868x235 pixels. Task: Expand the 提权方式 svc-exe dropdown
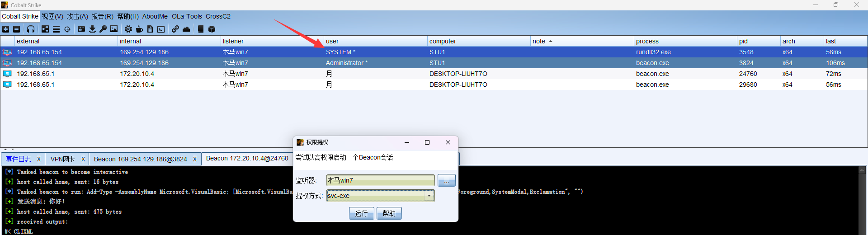click(429, 196)
